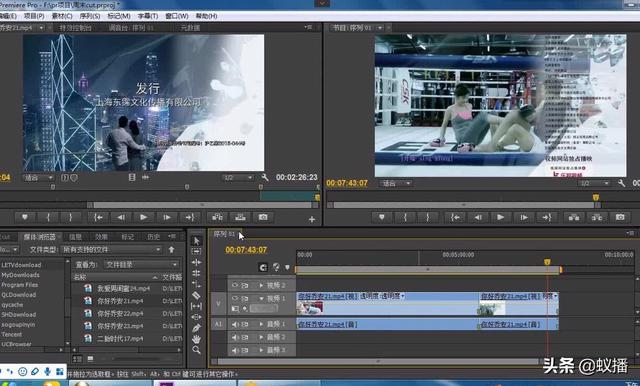Viewport: 640px width, 386px height.
Task: Toggle Snap in timeline header
Action: point(263,267)
